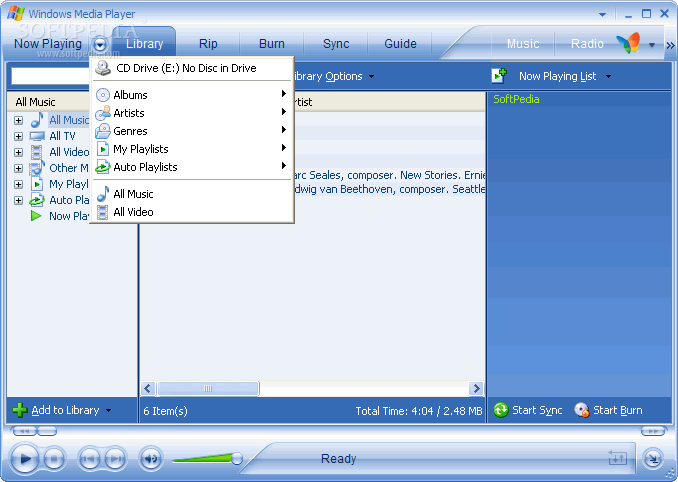Click the Now Playing List add icon
Screen dimensions: 678x482
[x=499, y=76]
